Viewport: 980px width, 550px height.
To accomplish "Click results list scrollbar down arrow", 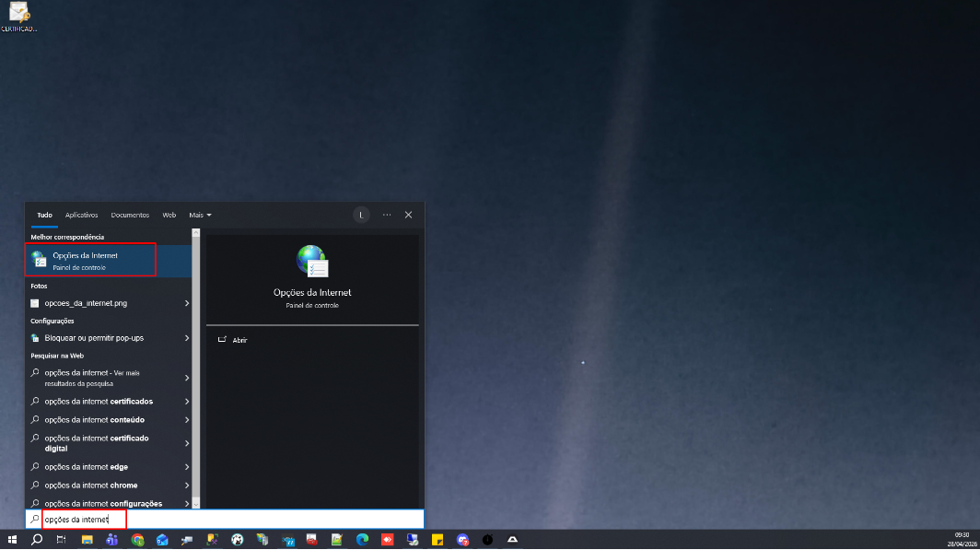I will click(x=195, y=504).
